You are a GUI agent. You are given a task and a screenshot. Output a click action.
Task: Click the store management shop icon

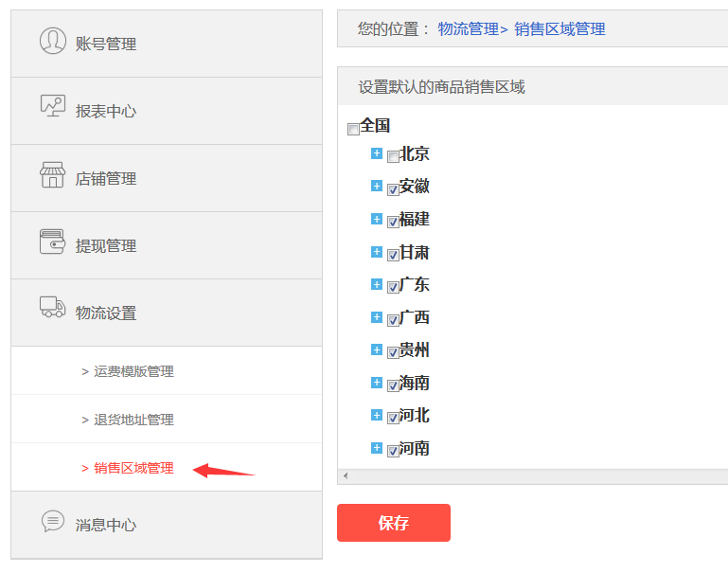pos(52,174)
